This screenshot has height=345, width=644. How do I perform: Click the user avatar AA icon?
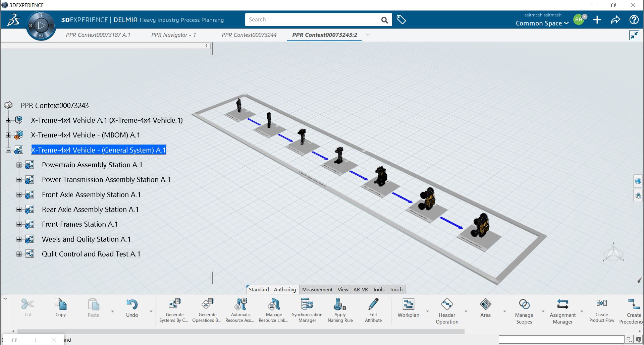coord(579,19)
